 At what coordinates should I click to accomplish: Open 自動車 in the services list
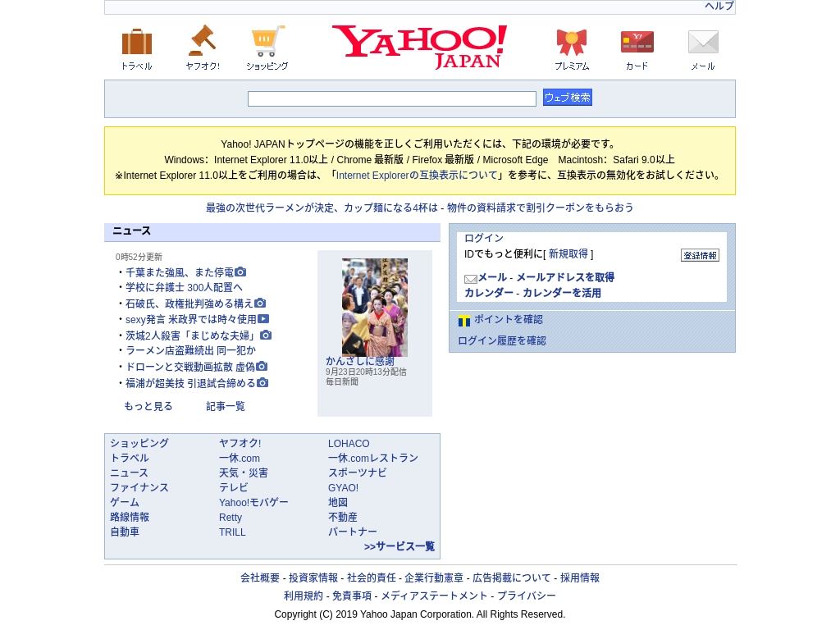click(x=125, y=532)
